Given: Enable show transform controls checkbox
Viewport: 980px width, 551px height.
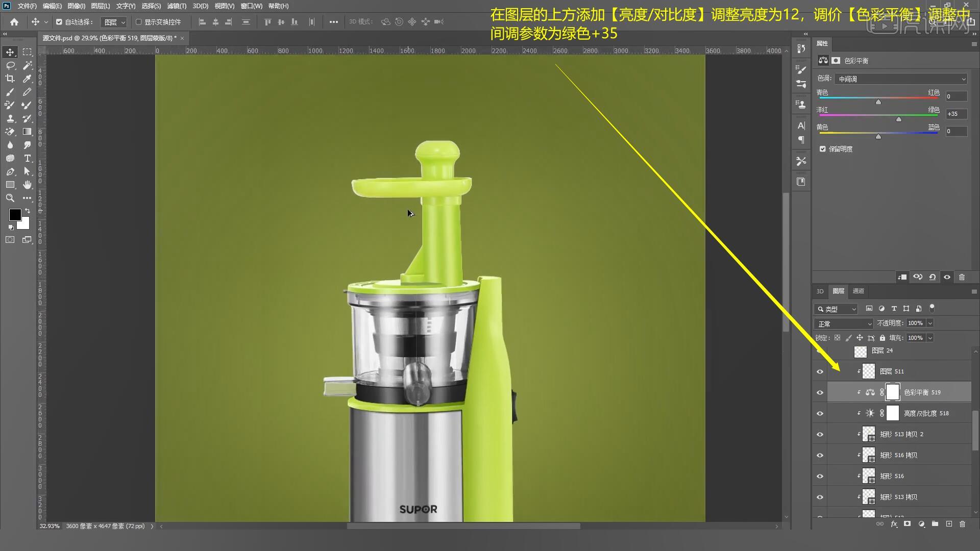Looking at the screenshot, I should (x=138, y=22).
